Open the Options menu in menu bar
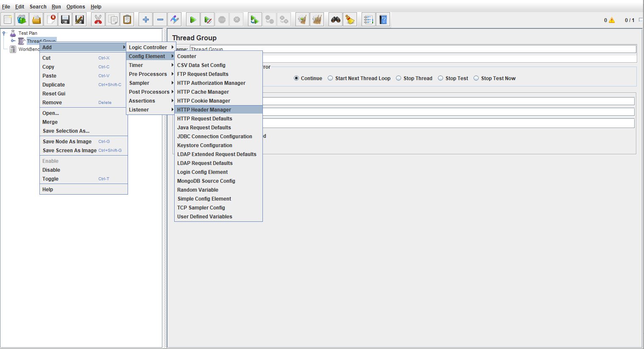This screenshot has width=644, height=349. point(75,7)
